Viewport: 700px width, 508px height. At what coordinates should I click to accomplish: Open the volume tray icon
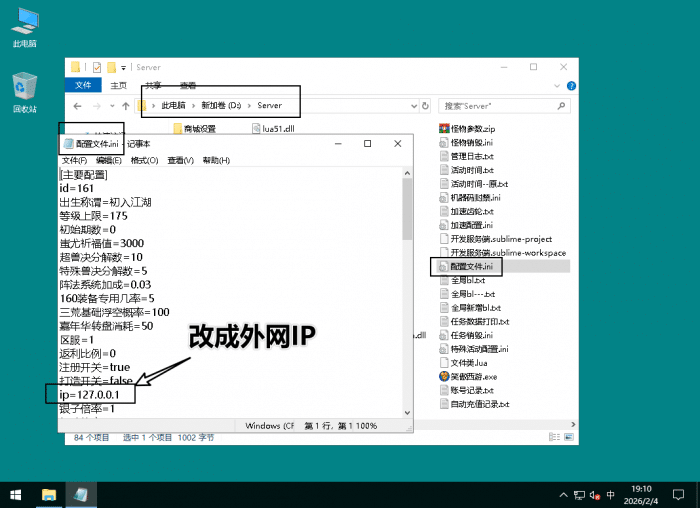(595, 495)
